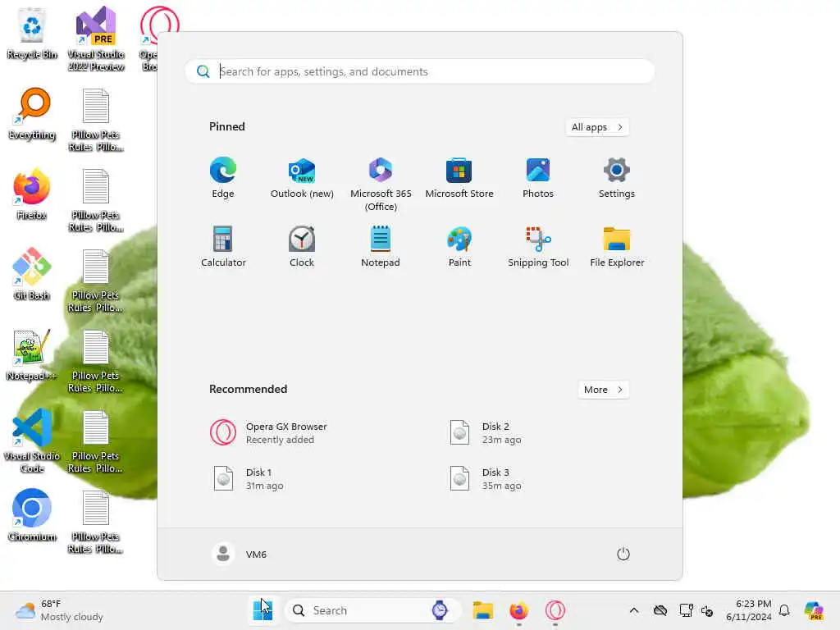Focus the Start menu search box
840x630 pixels.
(x=420, y=71)
